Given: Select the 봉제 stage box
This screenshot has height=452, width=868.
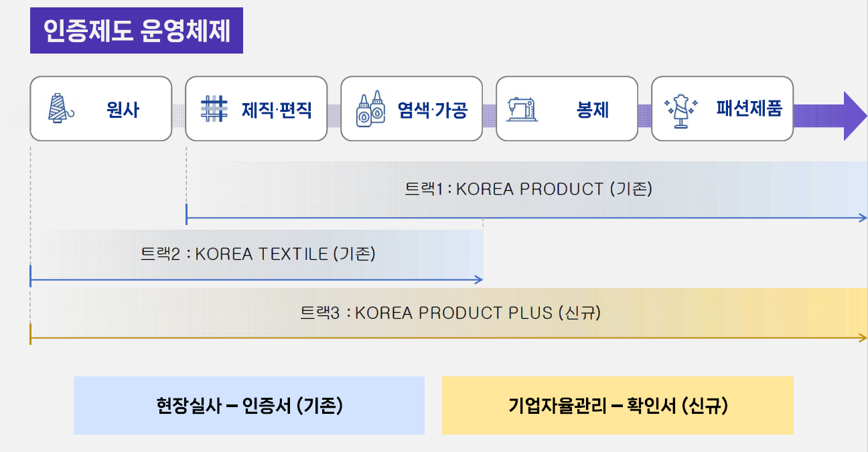Looking at the screenshot, I should click(567, 108).
